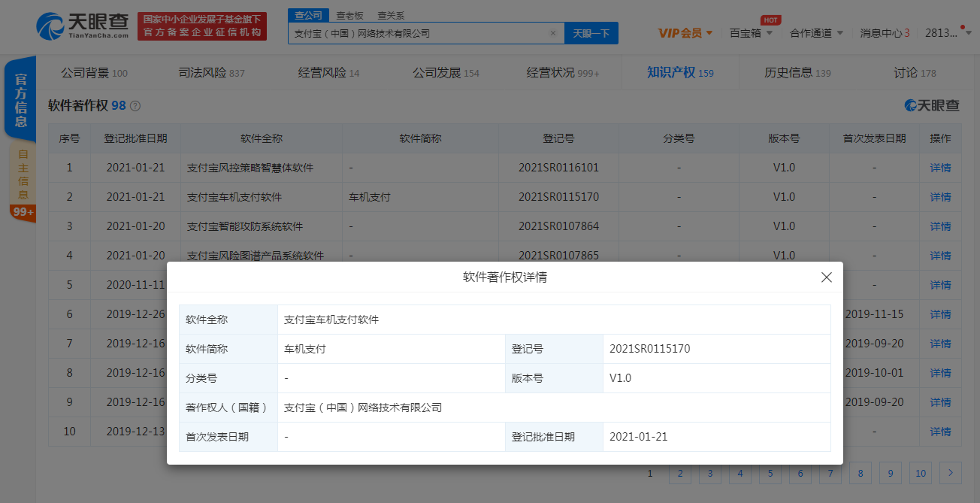Click the company name search input field
Screen dimensions: 980x503
(417, 33)
